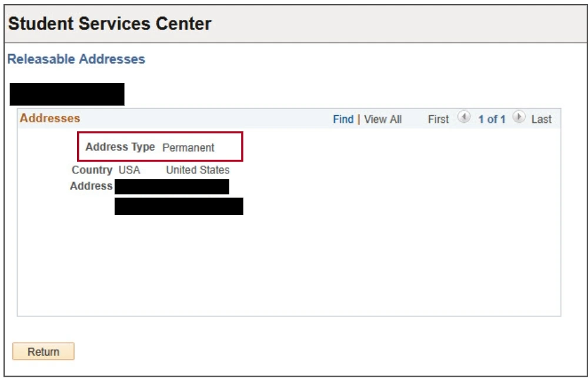Click the Permanent address type value
Screen dimensions: 588x382
pyautogui.click(x=188, y=148)
